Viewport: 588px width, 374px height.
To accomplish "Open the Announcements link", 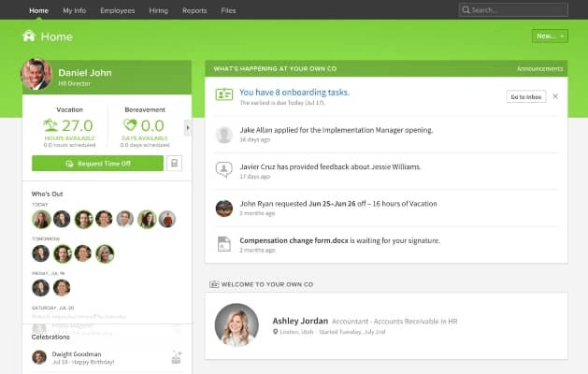I will tap(539, 68).
